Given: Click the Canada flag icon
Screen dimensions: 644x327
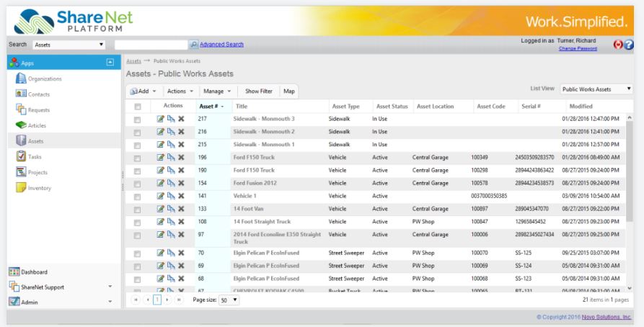Looking at the screenshot, I should point(618,45).
